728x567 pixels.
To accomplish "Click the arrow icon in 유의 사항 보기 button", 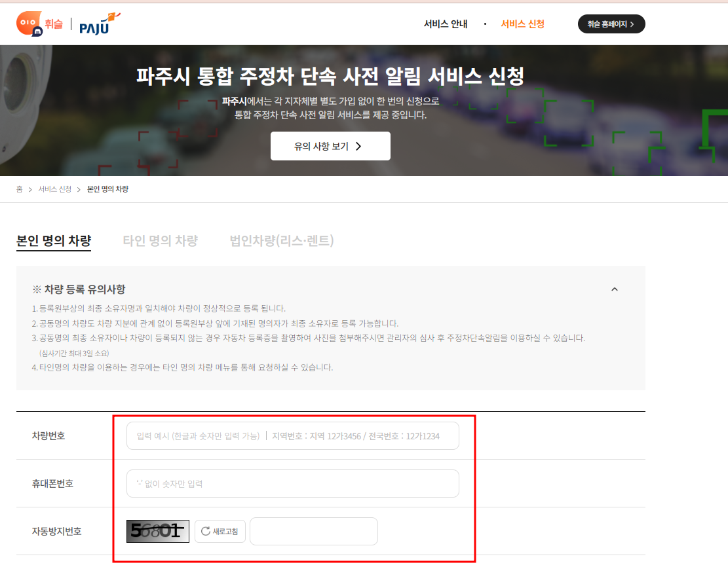I will tap(358, 145).
